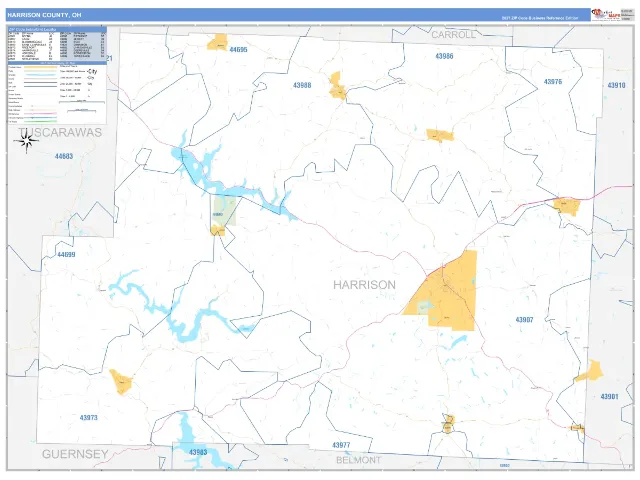Select ZIP code label 43910
The height and width of the screenshot is (480, 640).
tap(616, 85)
